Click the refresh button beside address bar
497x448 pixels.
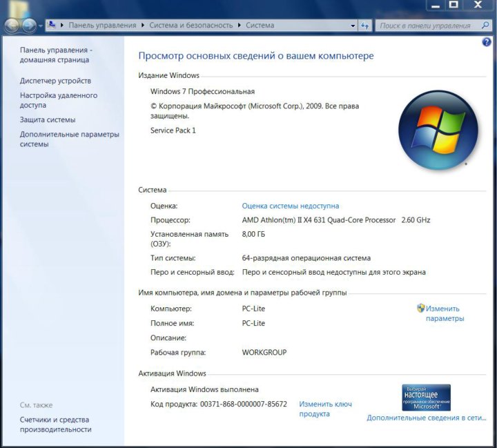(365, 26)
